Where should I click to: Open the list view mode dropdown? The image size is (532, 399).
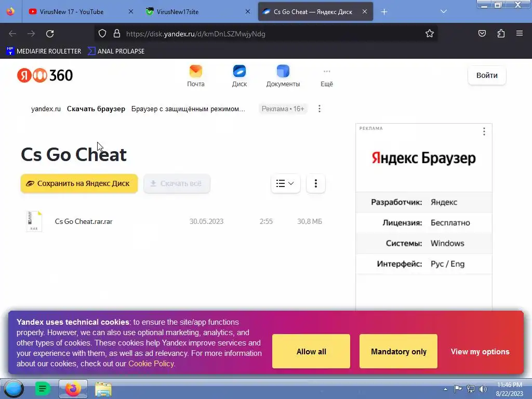[285, 183]
